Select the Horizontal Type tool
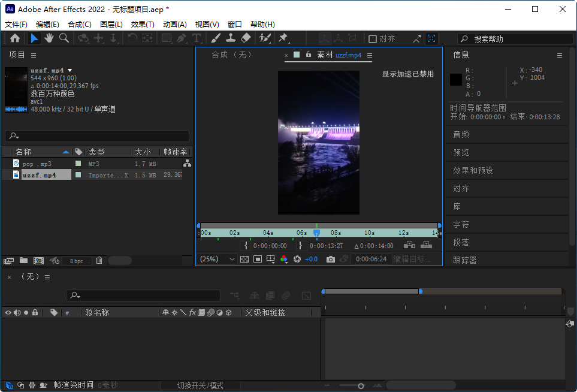The image size is (577, 392). point(197,38)
